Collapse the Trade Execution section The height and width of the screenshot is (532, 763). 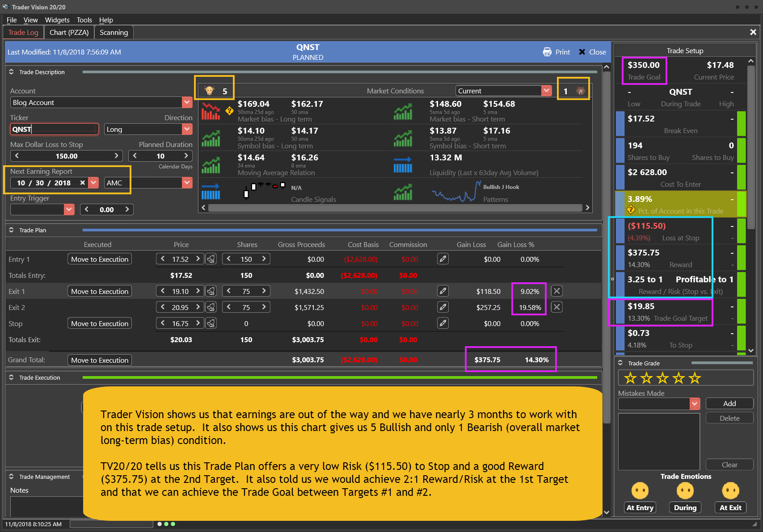[x=11, y=377]
